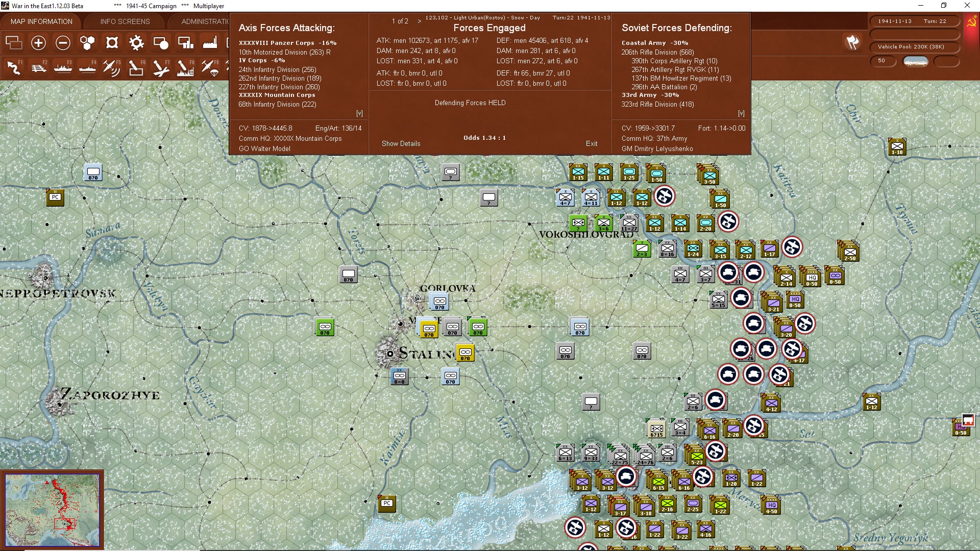Screen dimensions: 980x551
Task: Expand Axis attacking forces list [v]
Action: 359,113
